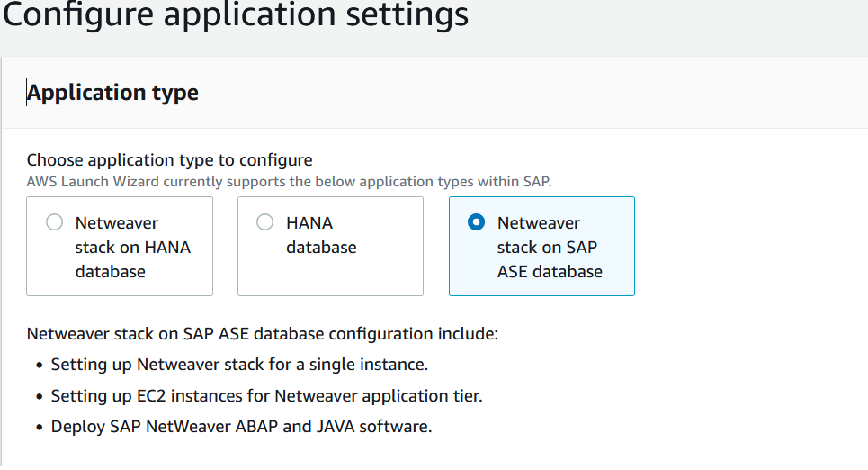Click the bullet dot before 'Deploy SAP NetWeaver'

40,427
